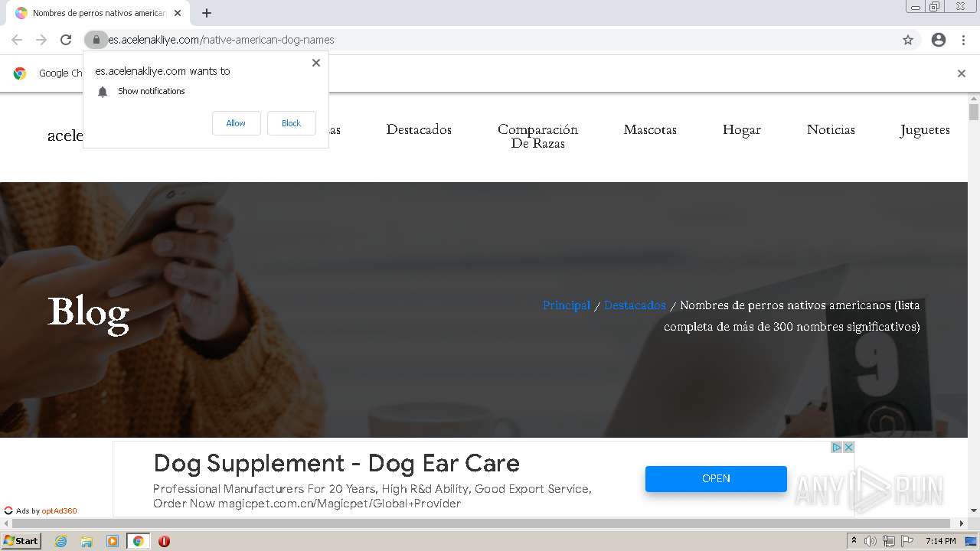980x551 pixels.
Task: Follow the Destacados breadcrumb link
Action: tap(635, 305)
